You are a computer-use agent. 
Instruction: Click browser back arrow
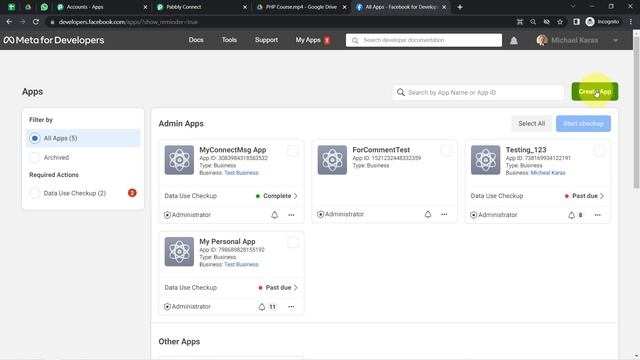pos(9,22)
